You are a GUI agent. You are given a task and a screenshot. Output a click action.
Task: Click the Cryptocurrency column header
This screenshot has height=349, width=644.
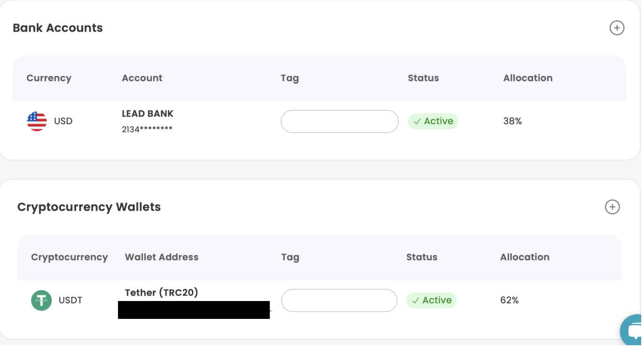tap(69, 257)
